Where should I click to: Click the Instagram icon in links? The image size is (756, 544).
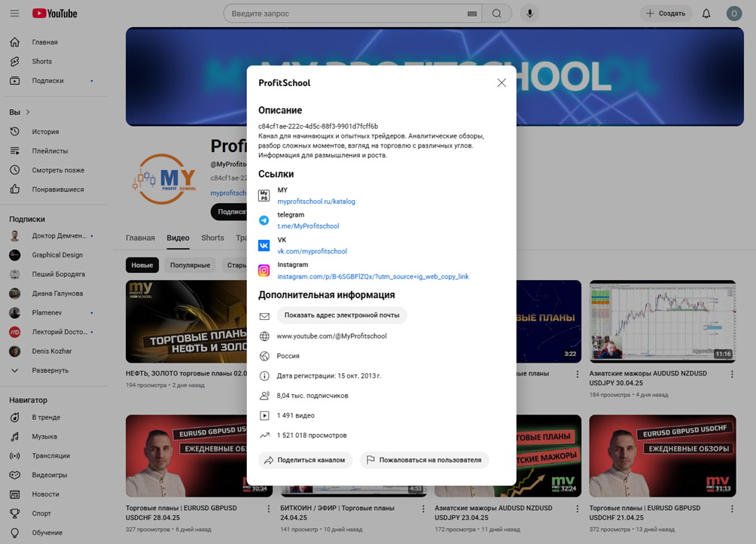coord(264,270)
